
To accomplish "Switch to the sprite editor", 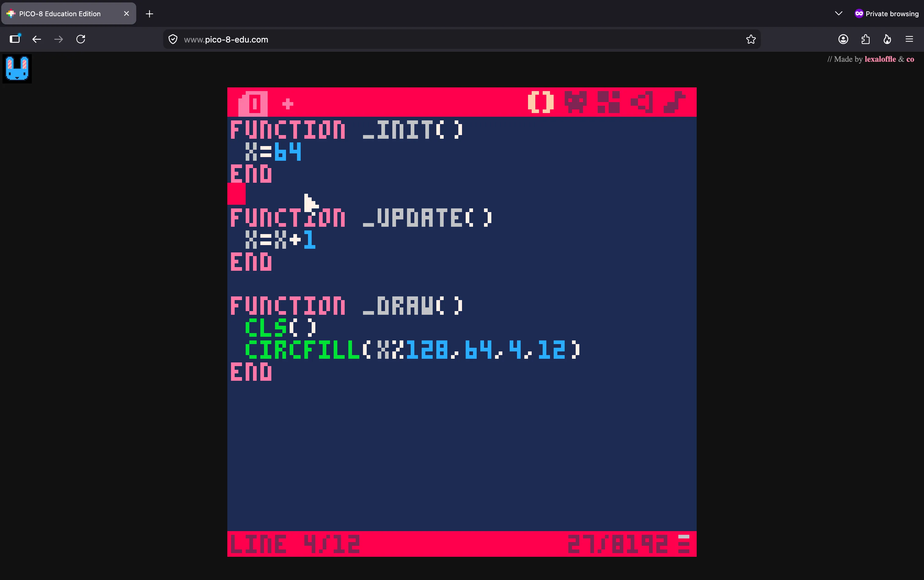I will tap(575, 102).
